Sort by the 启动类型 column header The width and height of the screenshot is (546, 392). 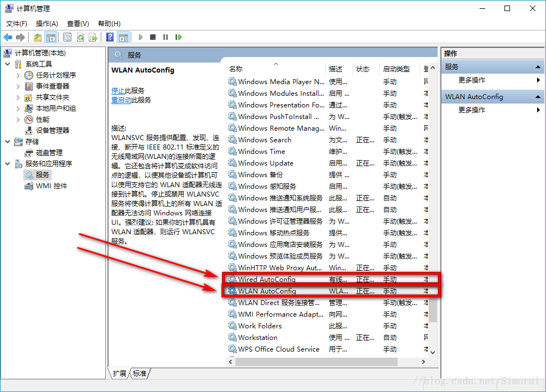[400, 69]
